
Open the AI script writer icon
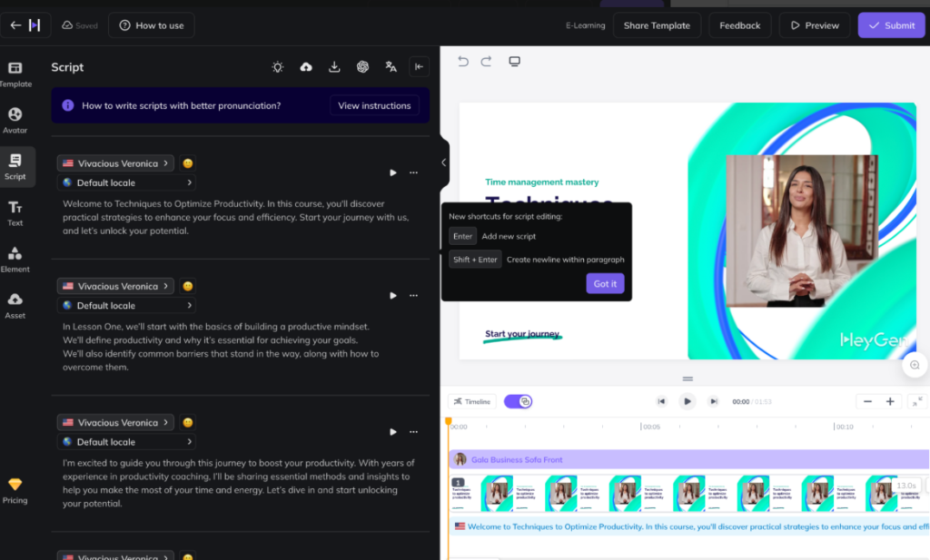362,67
